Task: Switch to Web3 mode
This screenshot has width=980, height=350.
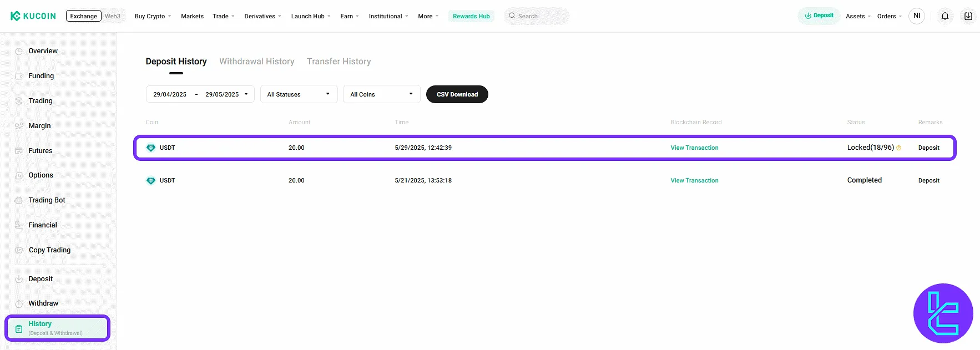Action: (113, 16)
